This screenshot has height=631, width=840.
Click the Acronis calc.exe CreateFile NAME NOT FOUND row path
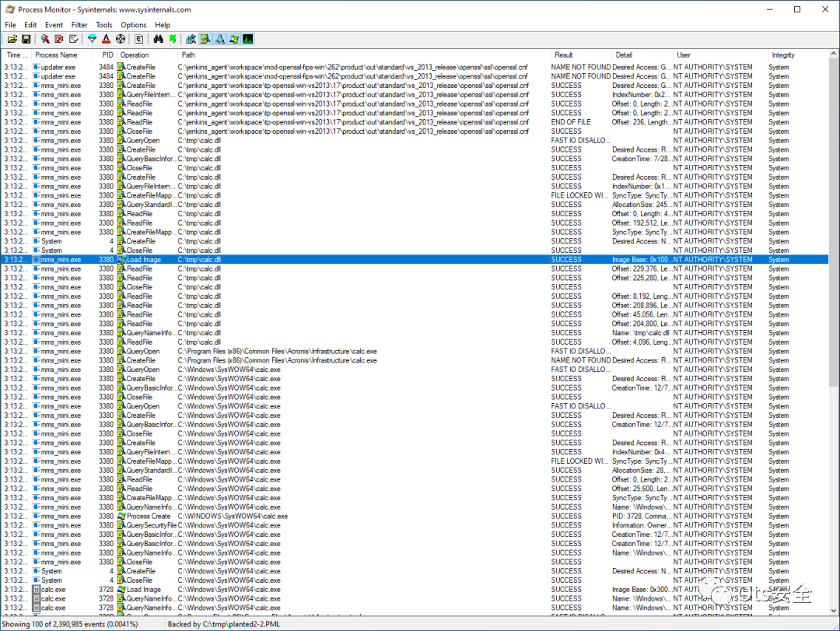[278, 360]
